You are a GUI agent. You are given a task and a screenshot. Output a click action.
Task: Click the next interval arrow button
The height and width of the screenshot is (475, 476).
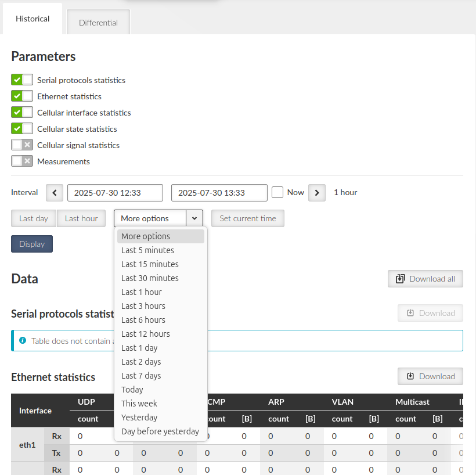pyautogui.click(x=316, y=193)
